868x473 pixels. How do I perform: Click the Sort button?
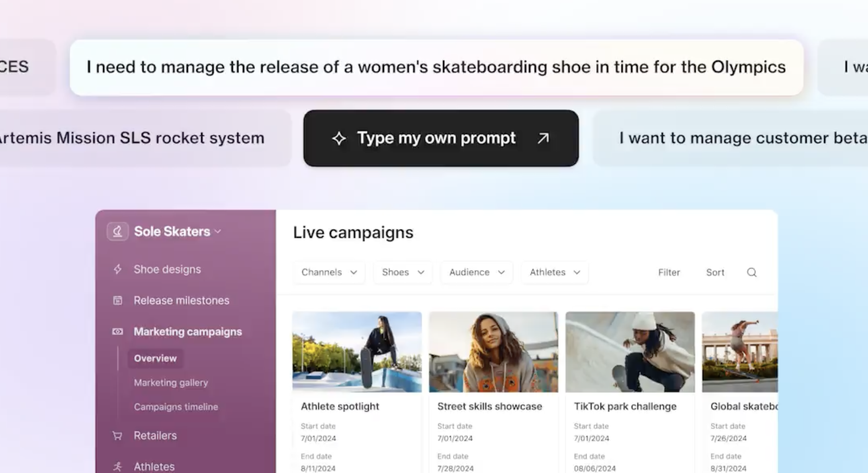[x=715, y=273]
